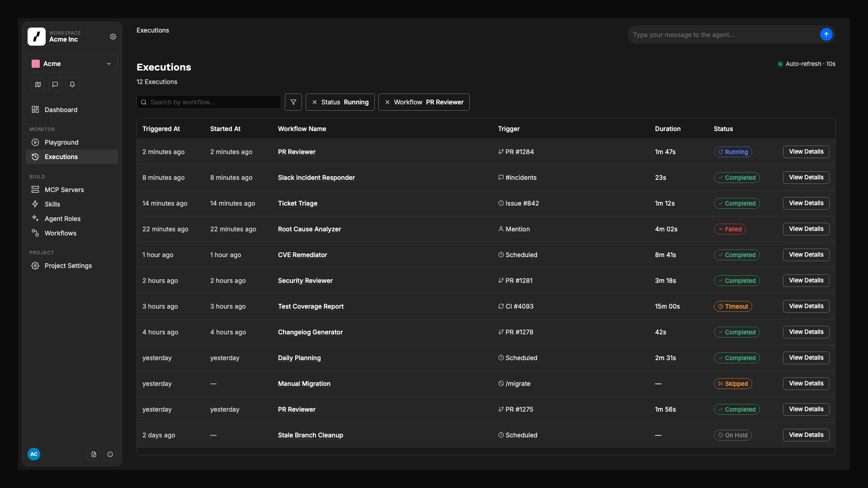Viewport: 868px width, 488px height.
Task: Open the Manual Migration workflow link
Action: [304, 384]
